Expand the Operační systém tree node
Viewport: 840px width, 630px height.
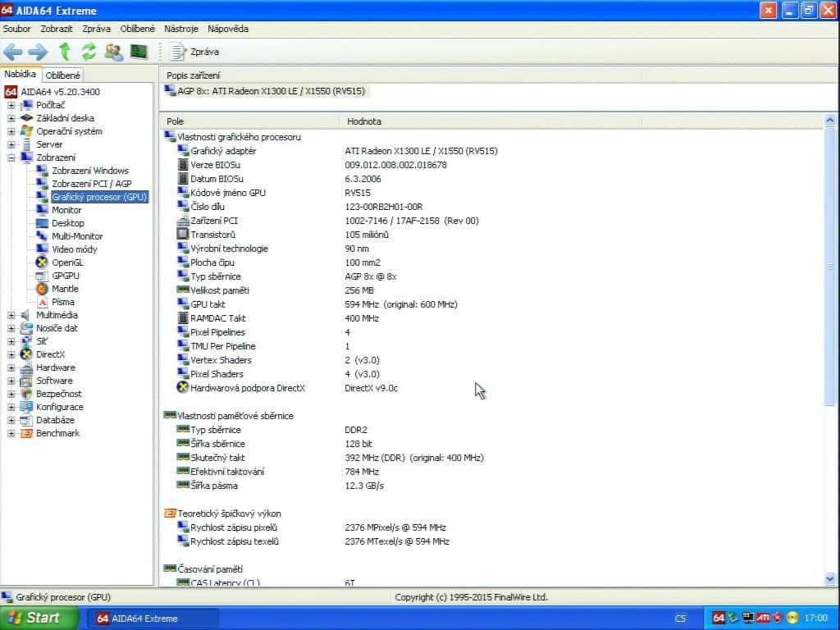(x=11, y=132)
